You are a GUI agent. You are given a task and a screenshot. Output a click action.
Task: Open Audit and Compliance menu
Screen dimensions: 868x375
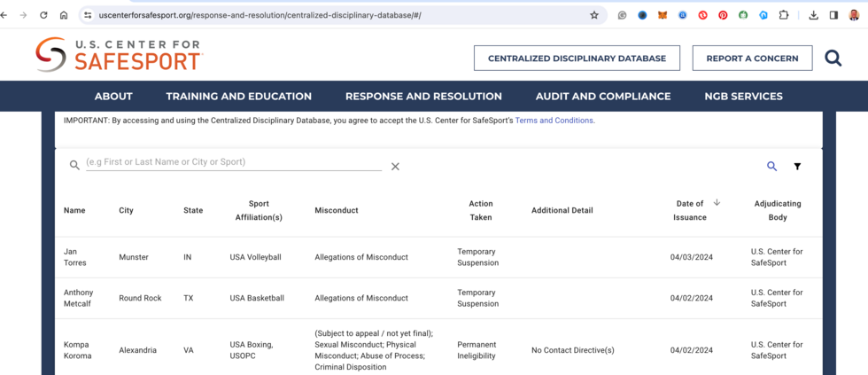[603, 97]
